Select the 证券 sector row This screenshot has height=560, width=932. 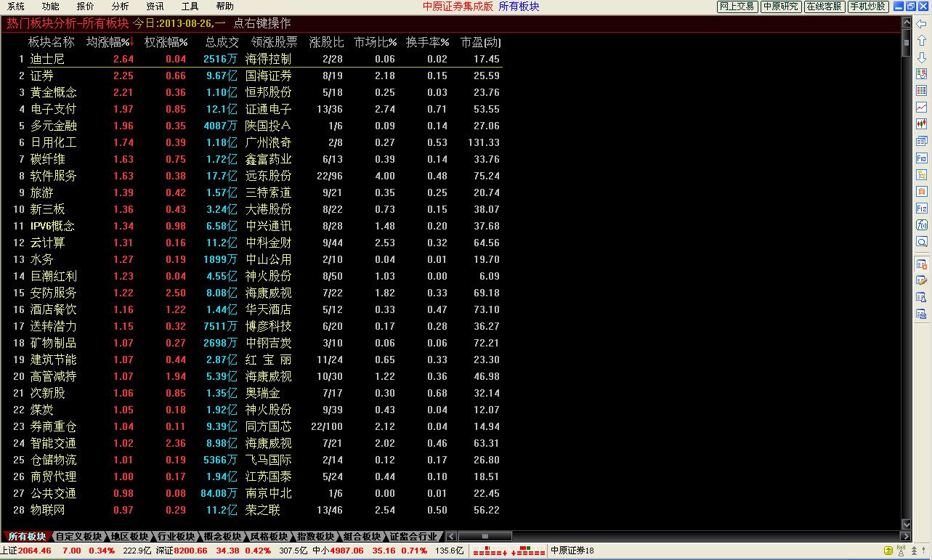[x=251, y=76]
